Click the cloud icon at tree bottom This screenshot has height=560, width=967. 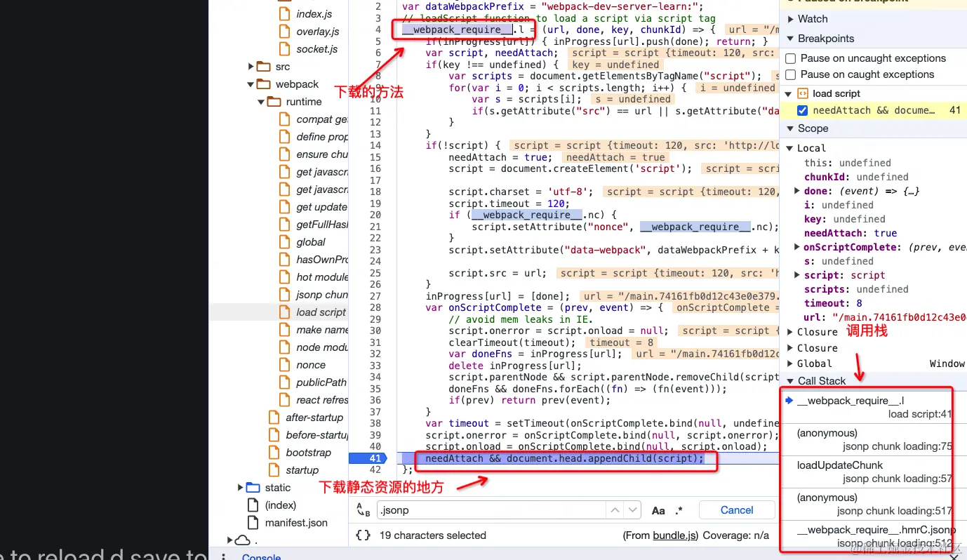pos(243,540)
